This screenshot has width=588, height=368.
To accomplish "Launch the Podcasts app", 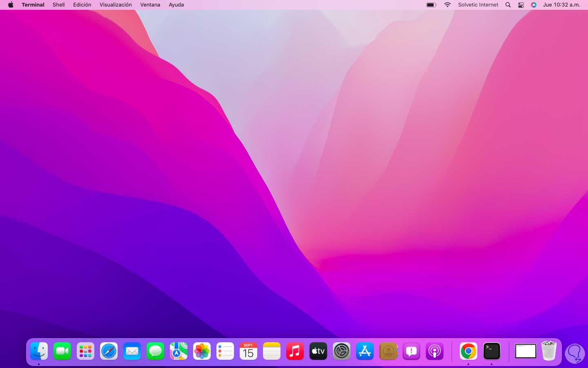I will [x=434, y=351].
